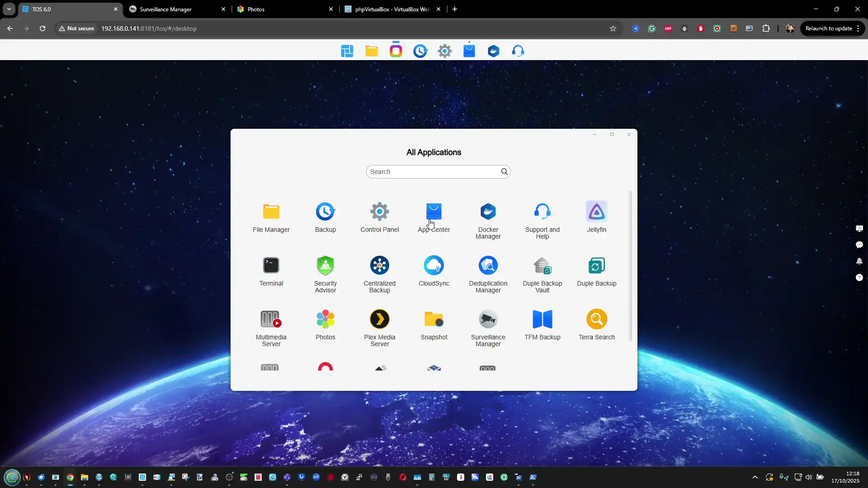This screenshot has height=488, width=868.
Task: Show hidden system tray icons
Action: (x=755, y=477)
